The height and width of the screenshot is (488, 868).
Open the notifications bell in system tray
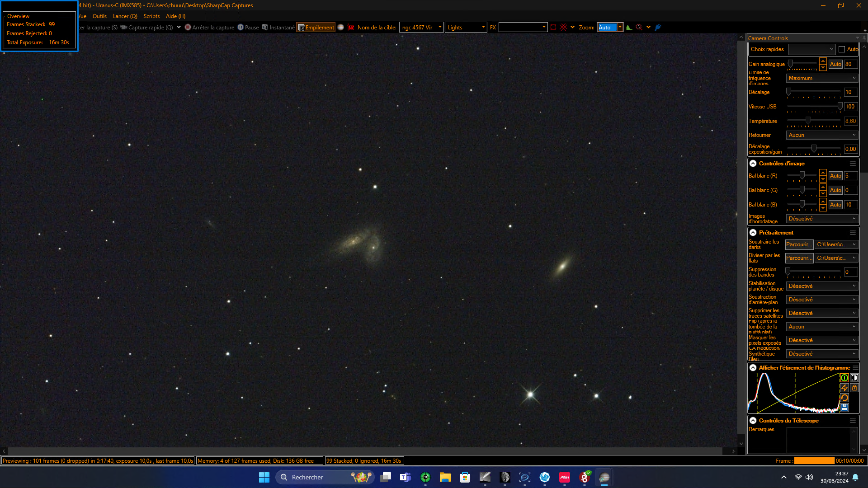click(x=855, y=477)
